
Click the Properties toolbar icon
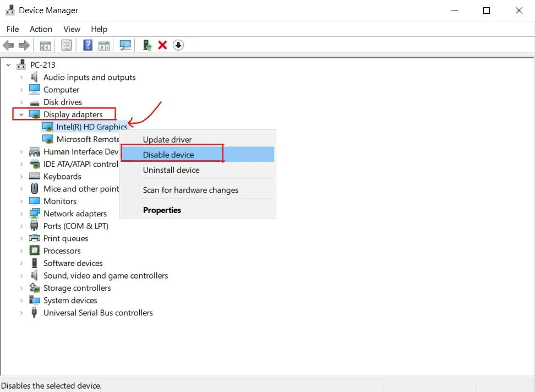(66, 45)
